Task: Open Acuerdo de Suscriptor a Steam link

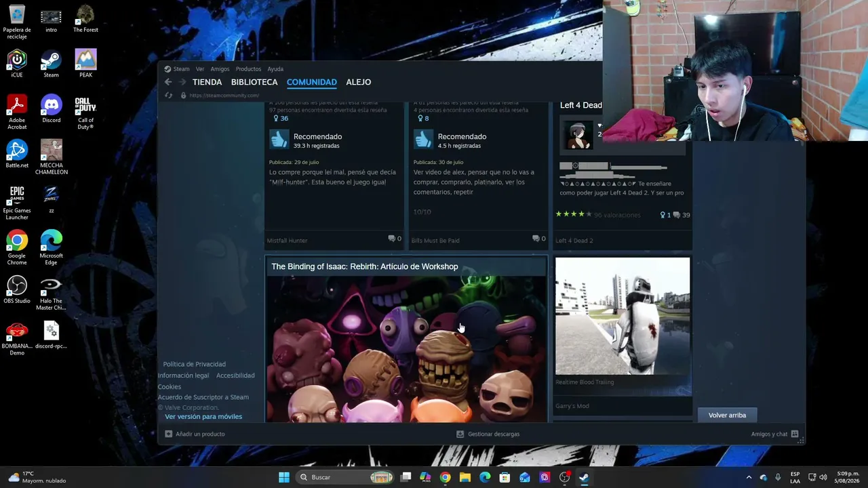Action: [203, 397]
